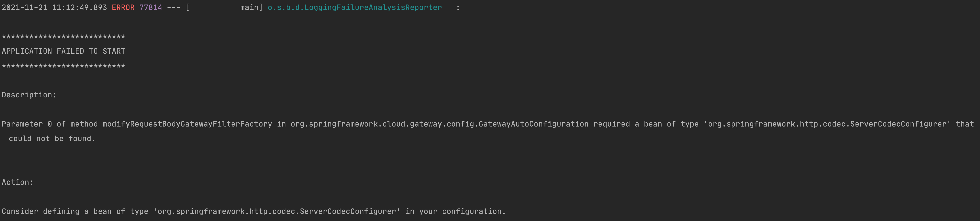This screenshot has height=221, width=980.
Task: Click the colon after the logger name
Action: (458, 7)
